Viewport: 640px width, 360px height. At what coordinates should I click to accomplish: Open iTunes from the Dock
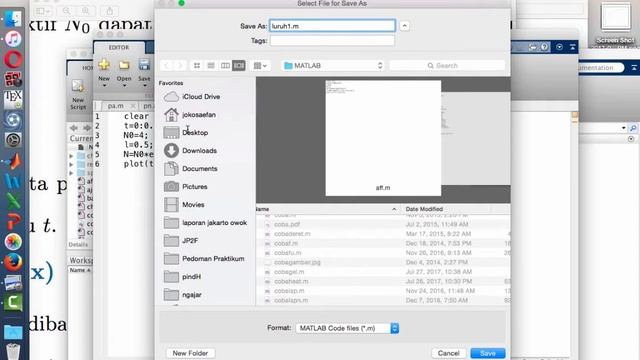(13, 39)
